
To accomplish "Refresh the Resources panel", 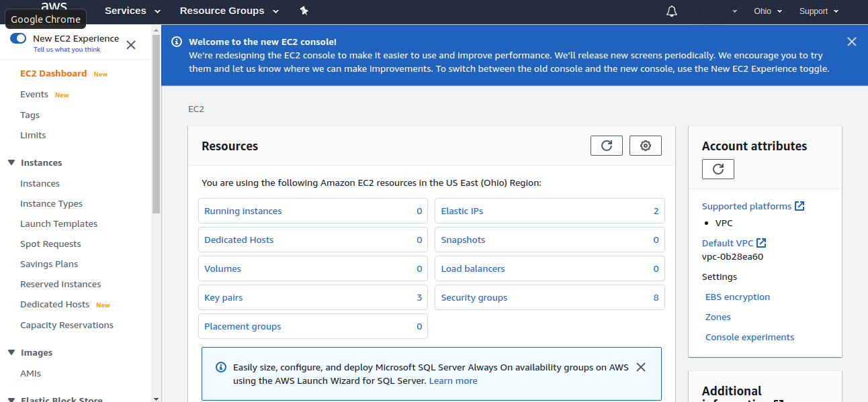I will 606,146.
